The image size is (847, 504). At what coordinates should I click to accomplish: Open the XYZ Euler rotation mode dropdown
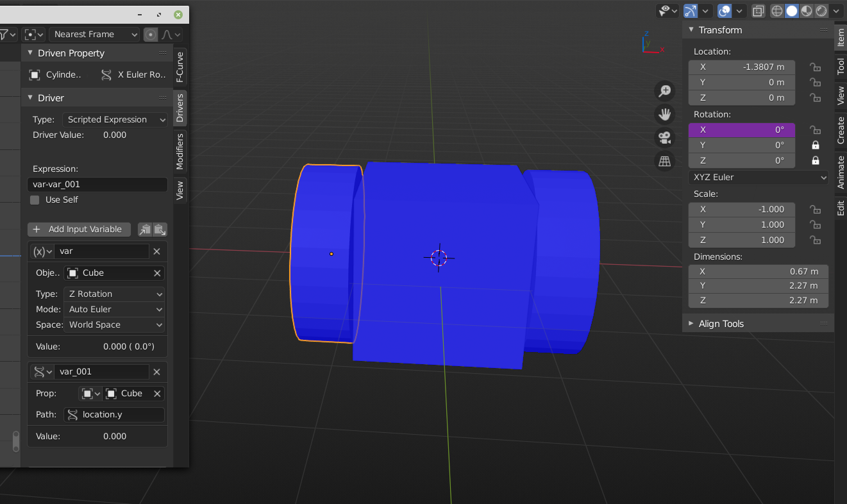[759, 177]
